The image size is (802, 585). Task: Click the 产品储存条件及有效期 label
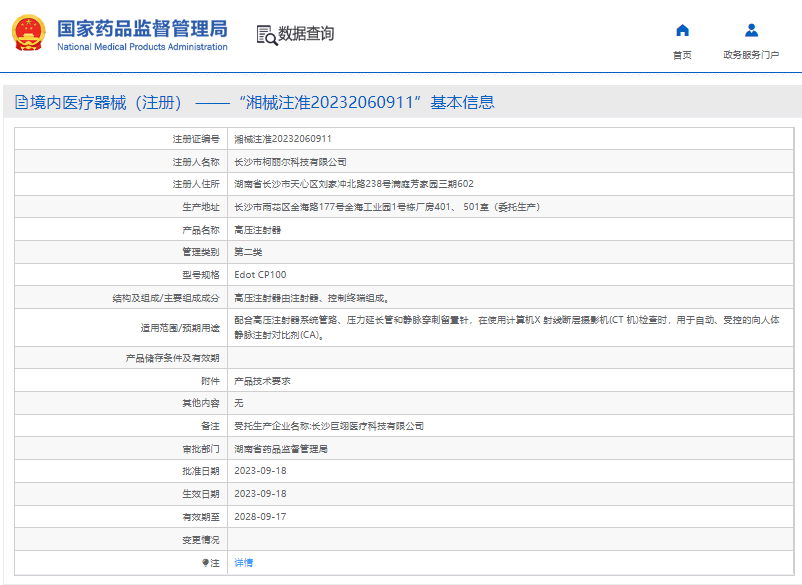click(x=172, y=358)
